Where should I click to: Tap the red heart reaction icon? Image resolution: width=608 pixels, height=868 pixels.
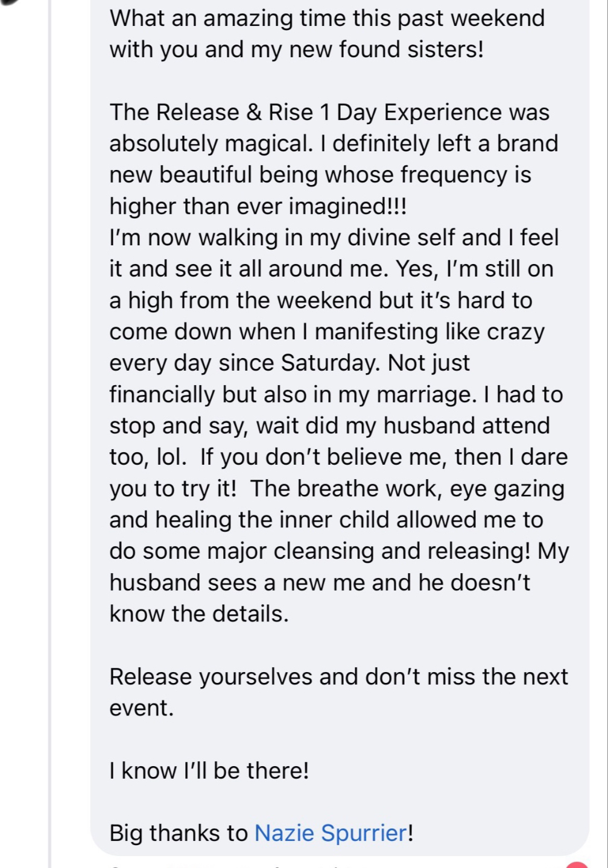(x=577, y=865)
